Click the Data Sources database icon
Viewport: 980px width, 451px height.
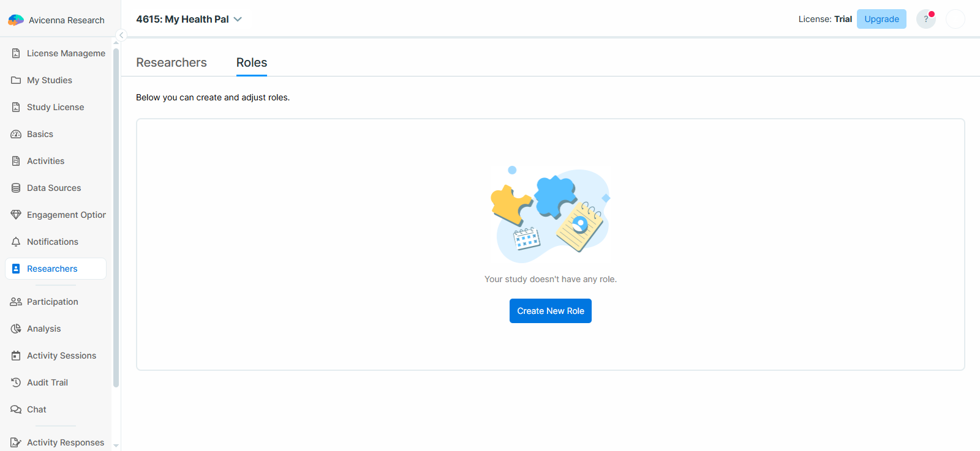pyautogui.click(x=16, y=188)
